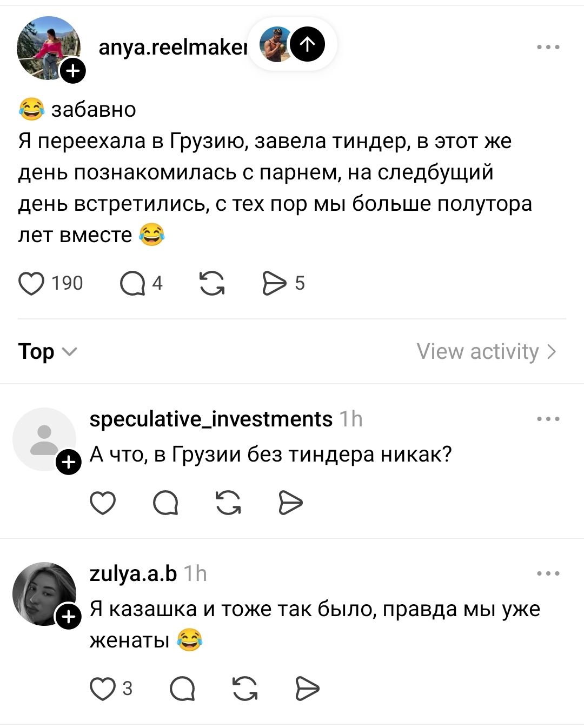Follow speculative_investments via plus badge

click(69, 462)
